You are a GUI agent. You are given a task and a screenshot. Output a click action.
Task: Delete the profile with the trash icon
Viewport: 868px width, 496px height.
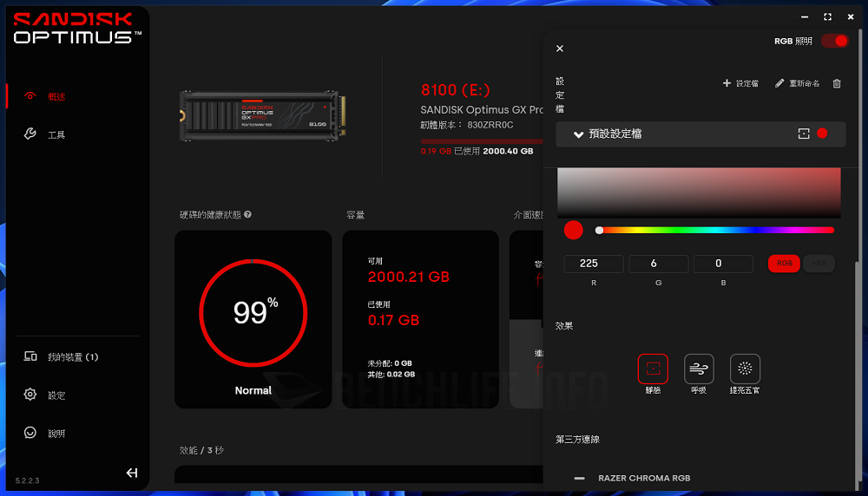tap(837, 83)
